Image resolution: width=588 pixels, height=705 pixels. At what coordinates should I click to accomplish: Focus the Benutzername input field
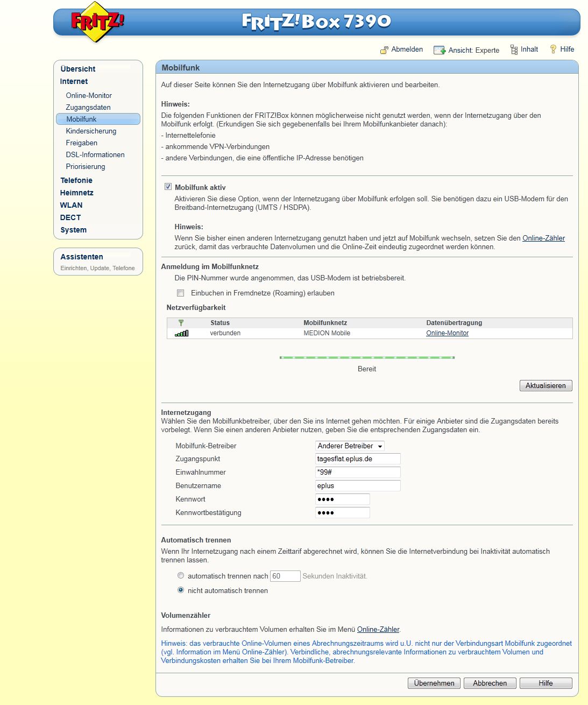coord(358,485)
